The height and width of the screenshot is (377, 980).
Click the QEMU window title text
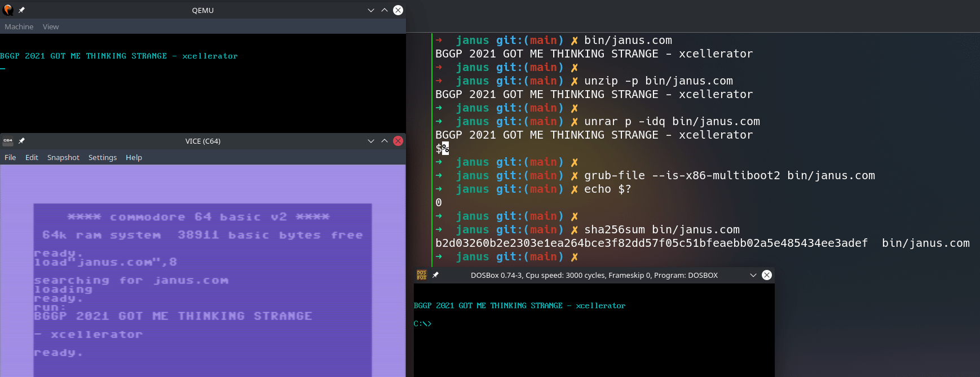(202, 10)
